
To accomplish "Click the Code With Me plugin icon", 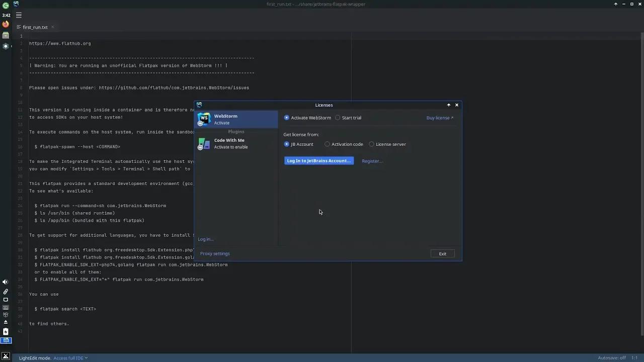I will click(204, 143).
